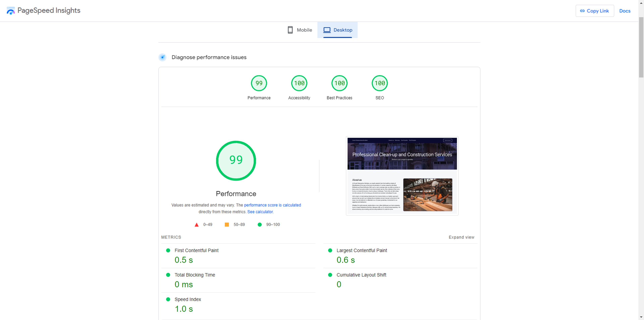Open 'performance score is calculated' link
This screenshot has width=644, height=320.
pyautogui.click(x=272, y=205)
